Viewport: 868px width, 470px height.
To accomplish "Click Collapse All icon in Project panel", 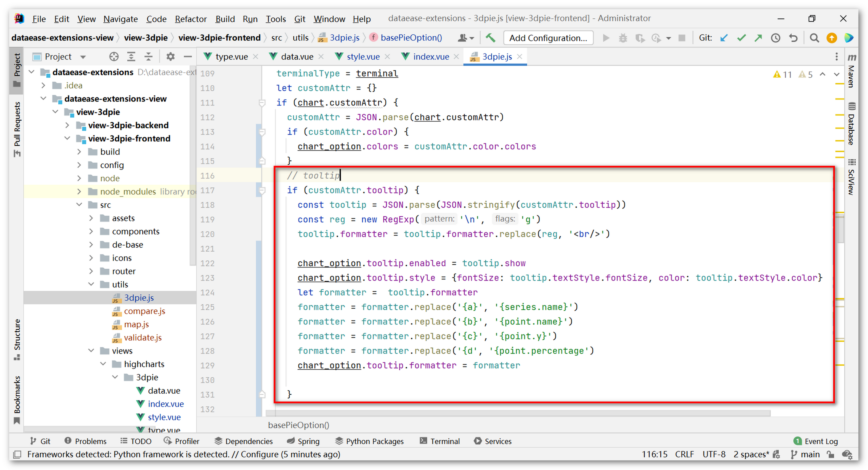I will [149, 57].
